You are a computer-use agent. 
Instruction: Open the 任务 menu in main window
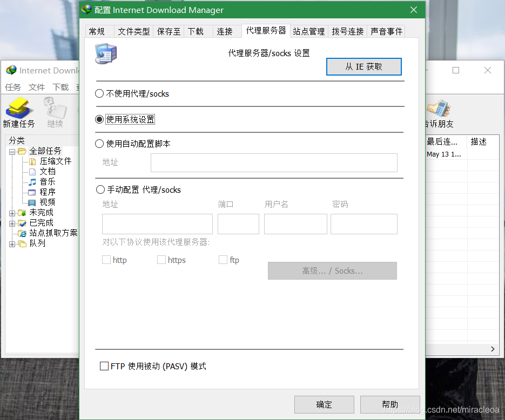[12, 87]
